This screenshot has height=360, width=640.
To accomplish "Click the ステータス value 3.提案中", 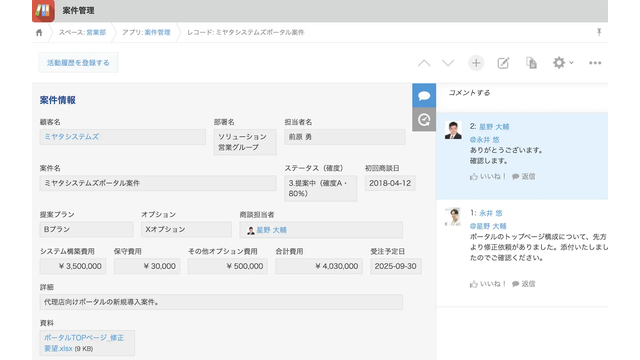I will (x=320, y=189).
